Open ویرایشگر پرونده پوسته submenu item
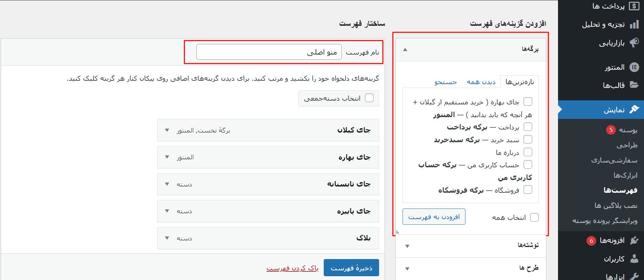Image resolution: width=644 pixels, height=280 pixels. 605,221
